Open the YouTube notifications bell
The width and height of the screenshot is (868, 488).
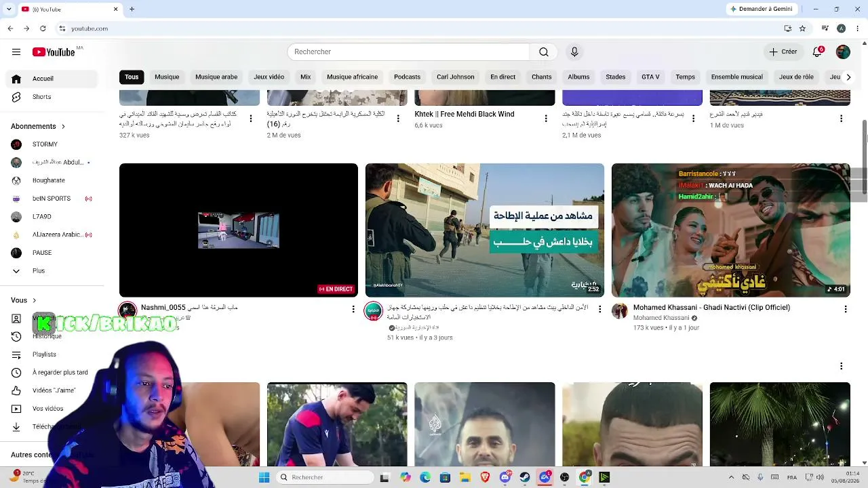click(x=818, y=52)
